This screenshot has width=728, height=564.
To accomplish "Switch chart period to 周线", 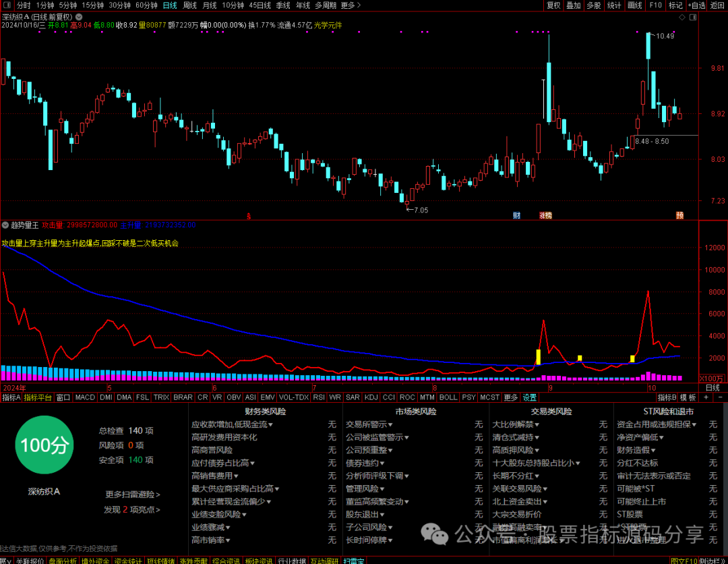I will pyautogui.click(x=189, y=5).
